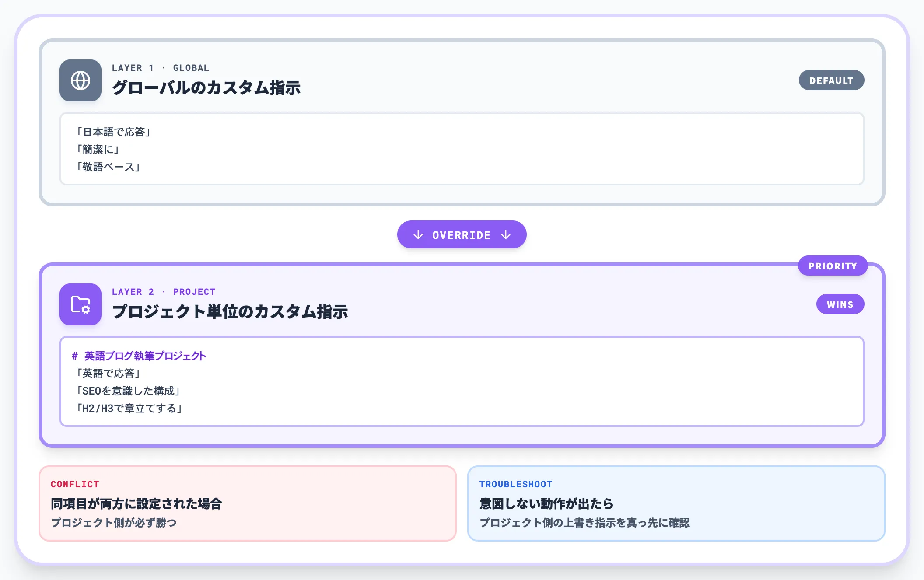Click the line '「簡潔に」'
924x580 pixels.
point(98,149)
